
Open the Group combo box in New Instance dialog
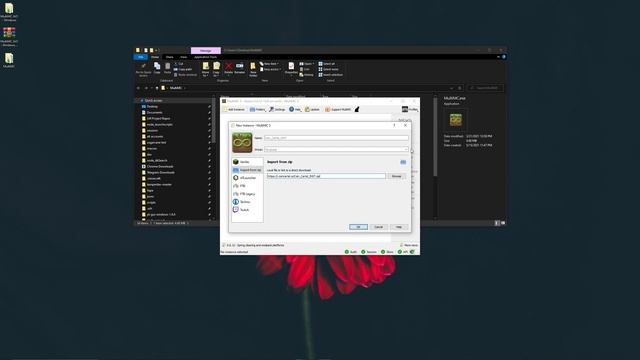click(336, 150)
